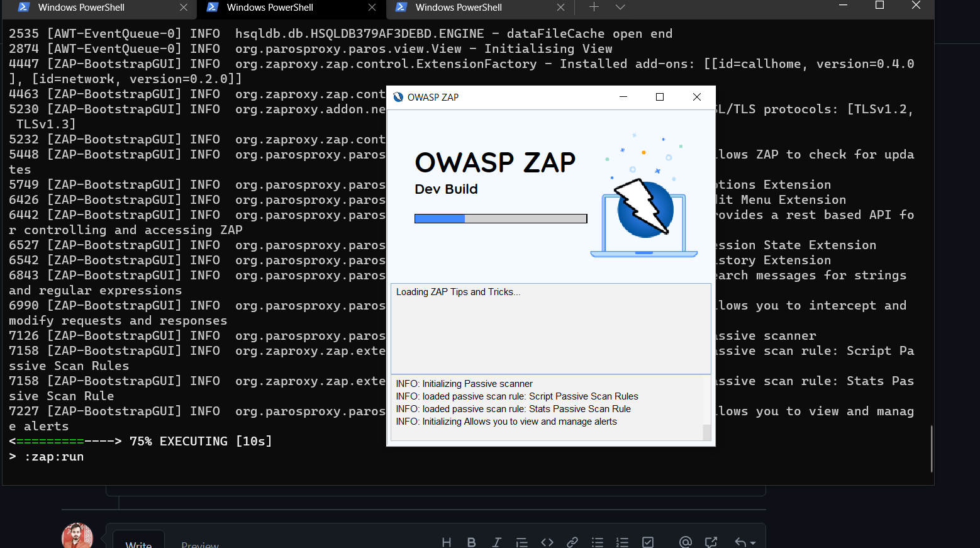Insert heading formatting in the comment editor
The image size is (980, 548).
point(447,542)
